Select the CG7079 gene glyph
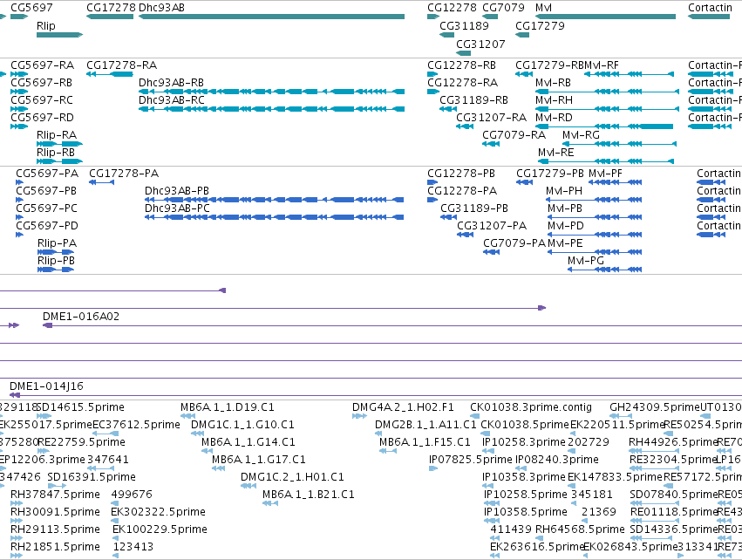 [x=490, y=17]
